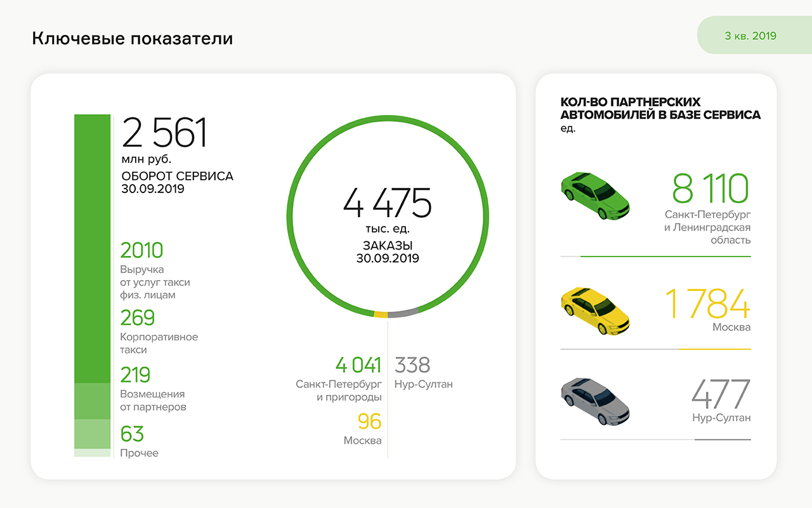812x508 pixels.
Task: Click the 'Возмещения от партнеров' label
Action: pyautogui.click(x=154, y=401)
